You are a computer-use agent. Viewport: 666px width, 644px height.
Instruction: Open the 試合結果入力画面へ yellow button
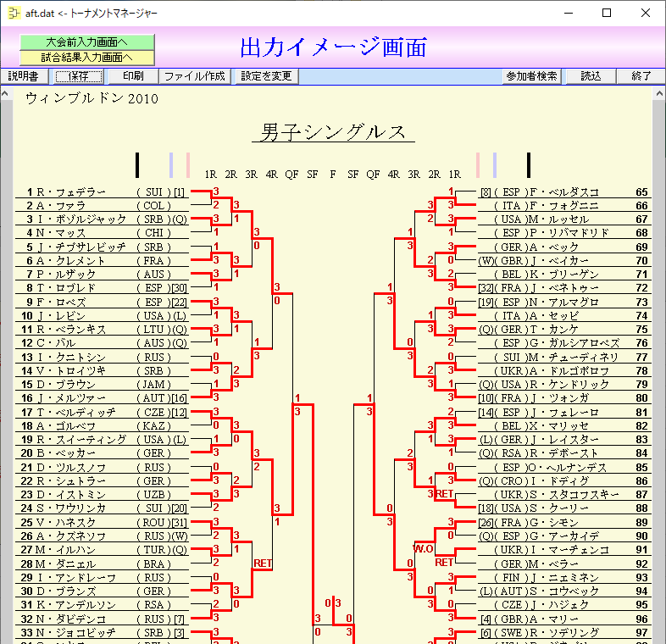coord(86,58)
